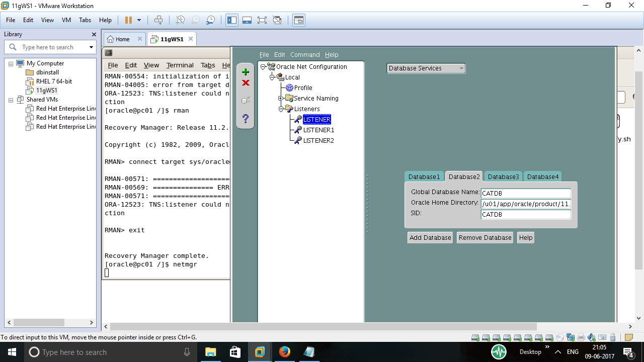Click the Help button below database tabs
The width and height of the screenshot is (644, 362).
pyautogui.click(x=526, y=238)
